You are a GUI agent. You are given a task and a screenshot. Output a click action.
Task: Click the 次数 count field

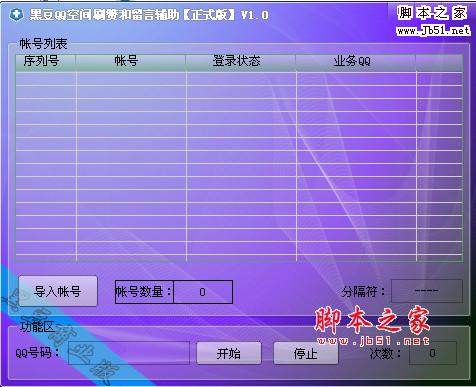432,353
